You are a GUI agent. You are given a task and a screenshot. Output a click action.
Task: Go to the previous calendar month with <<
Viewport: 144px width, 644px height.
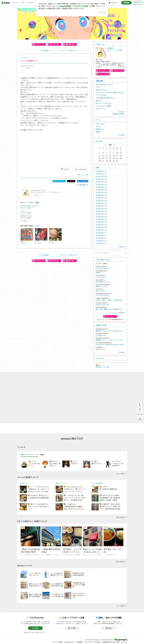point(105,145)
